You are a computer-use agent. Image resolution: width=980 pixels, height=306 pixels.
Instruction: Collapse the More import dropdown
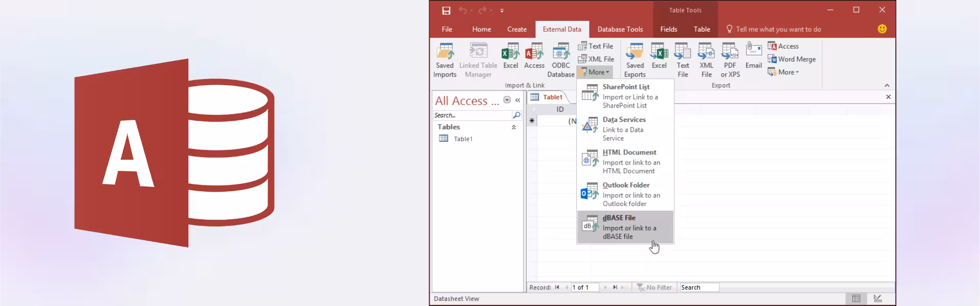(595, 72)
